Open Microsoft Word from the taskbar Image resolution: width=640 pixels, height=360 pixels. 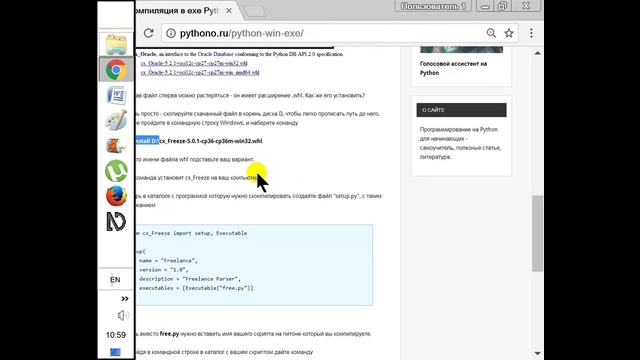[x=116, y=96]
